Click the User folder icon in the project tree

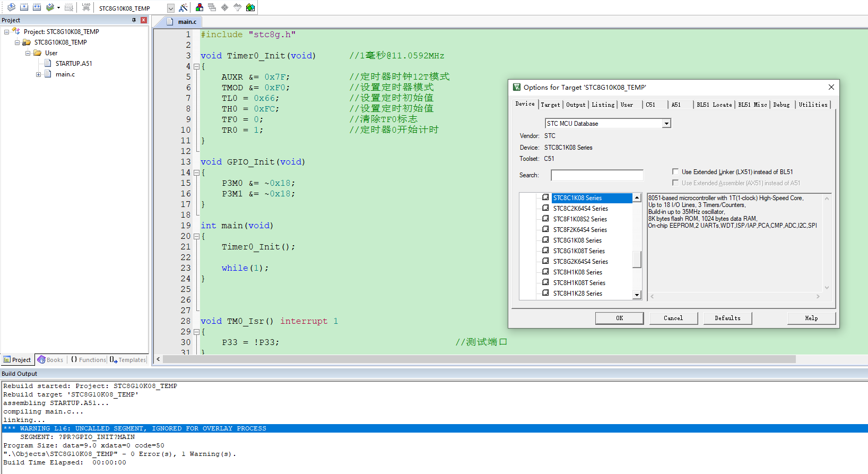[37, 53]
